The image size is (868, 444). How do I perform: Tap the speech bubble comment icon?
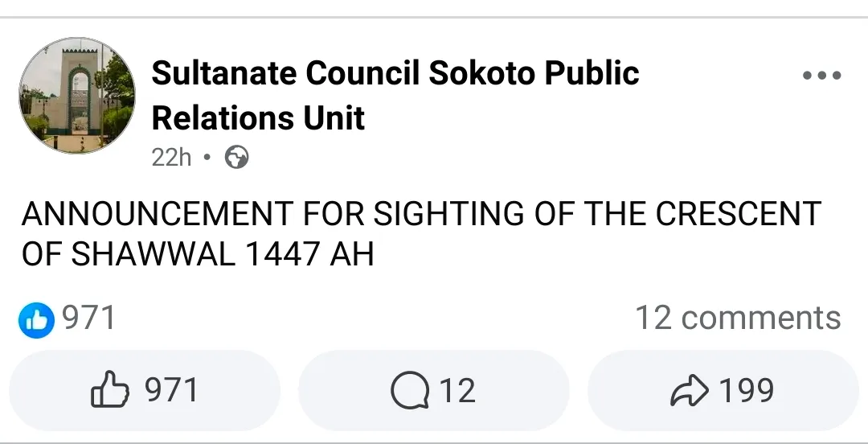[x=408, y=392]
